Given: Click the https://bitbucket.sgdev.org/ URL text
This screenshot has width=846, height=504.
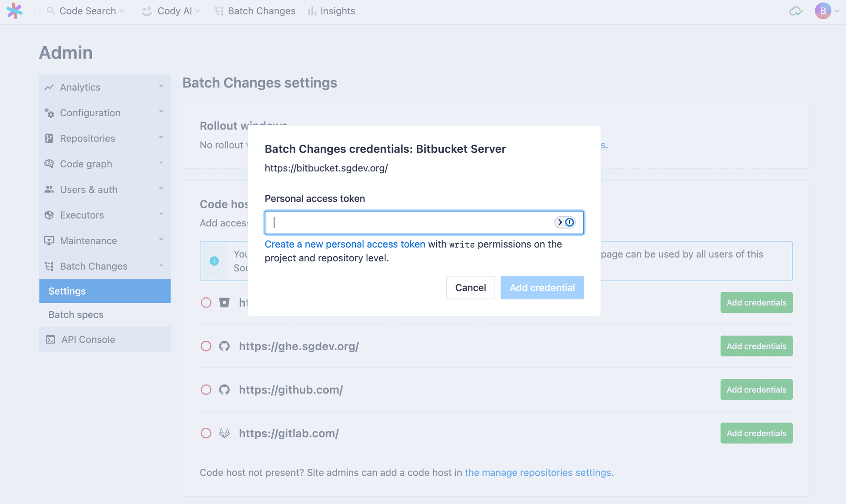Looking at the screenshot, I should [326, 168].
